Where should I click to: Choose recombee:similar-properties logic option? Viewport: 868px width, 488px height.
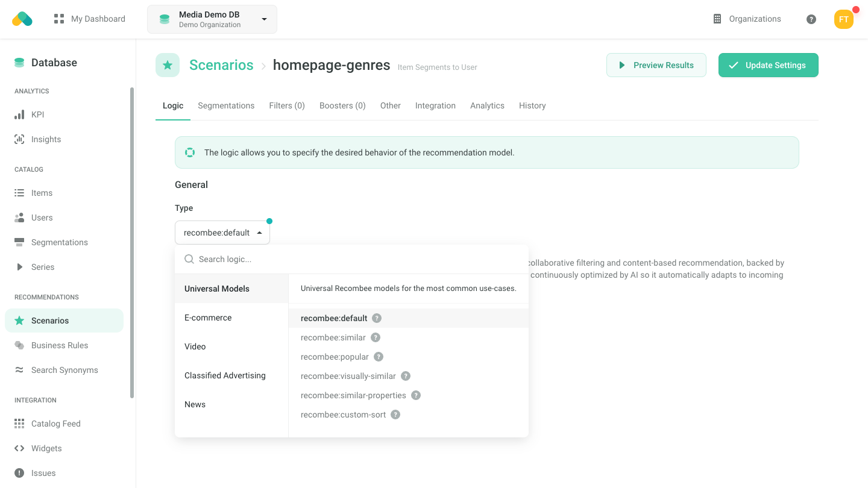click(x=409, y=395)
